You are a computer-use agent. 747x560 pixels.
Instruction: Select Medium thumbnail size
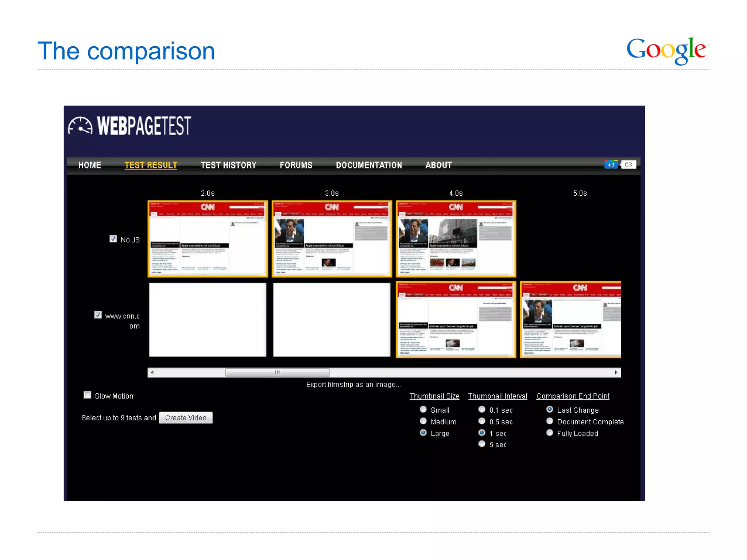tap(423, 421)
